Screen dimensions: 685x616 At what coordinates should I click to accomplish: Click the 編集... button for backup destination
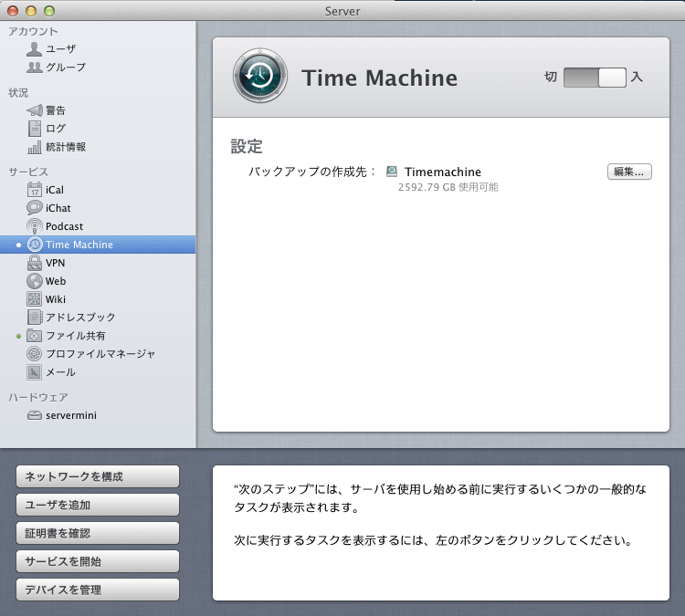click(x=629, y=172)
